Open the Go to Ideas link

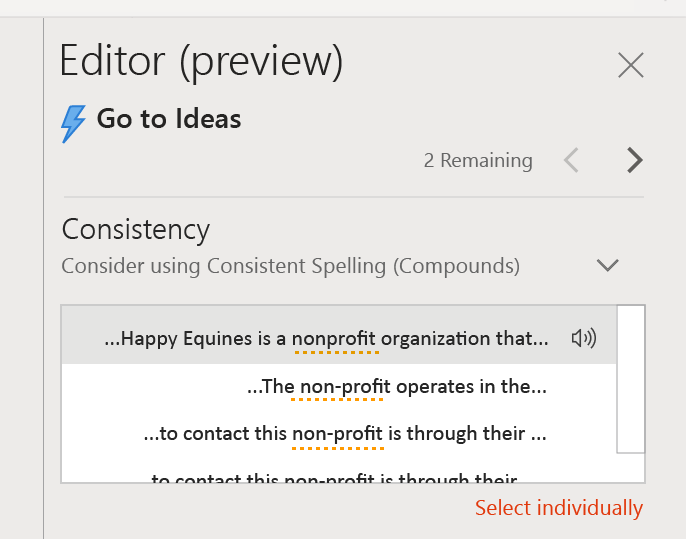pyautogui.click(x=169, y=119)
